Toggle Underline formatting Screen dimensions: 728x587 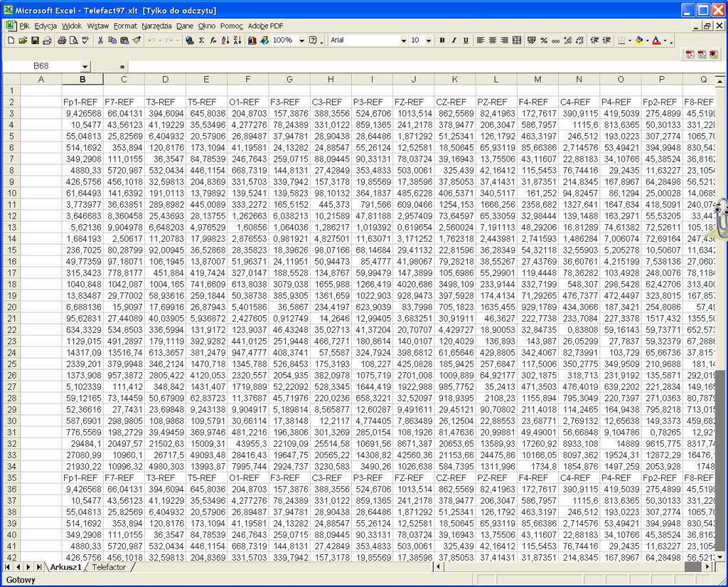(466, 41)
